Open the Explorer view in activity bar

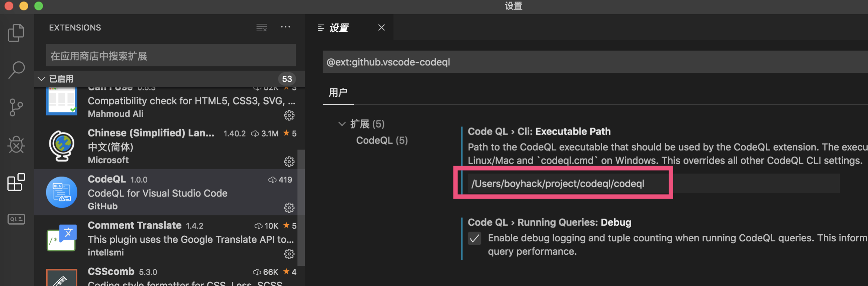pyautogui.click(x=16, y=33)
